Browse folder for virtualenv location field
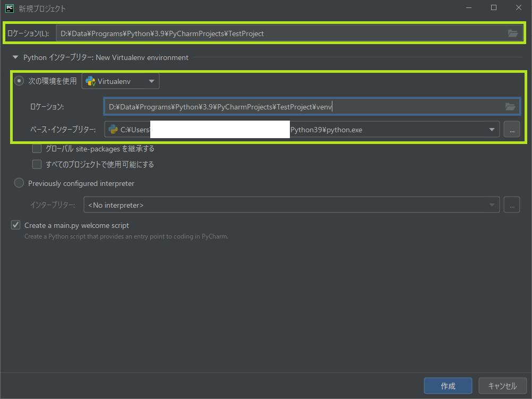Viewport: 532px width, 399px height. tap(510, 107)
